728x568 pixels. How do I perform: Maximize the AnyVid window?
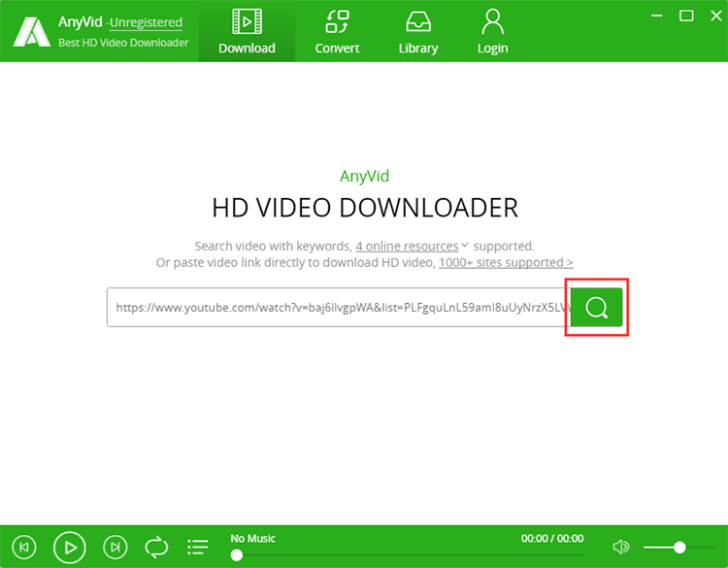[x=686, y=16]
